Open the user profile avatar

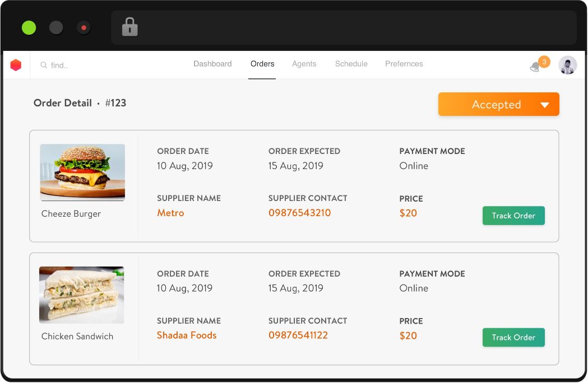coord(567,66)
